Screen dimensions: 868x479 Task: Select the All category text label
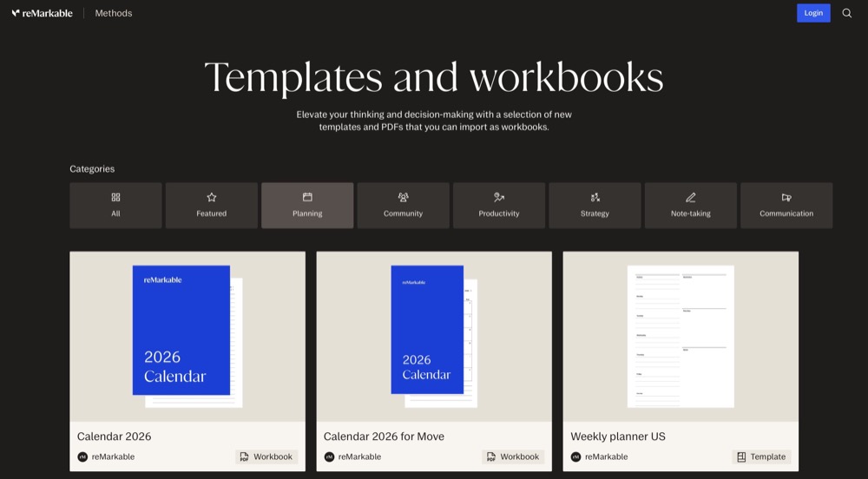(115, 213)
